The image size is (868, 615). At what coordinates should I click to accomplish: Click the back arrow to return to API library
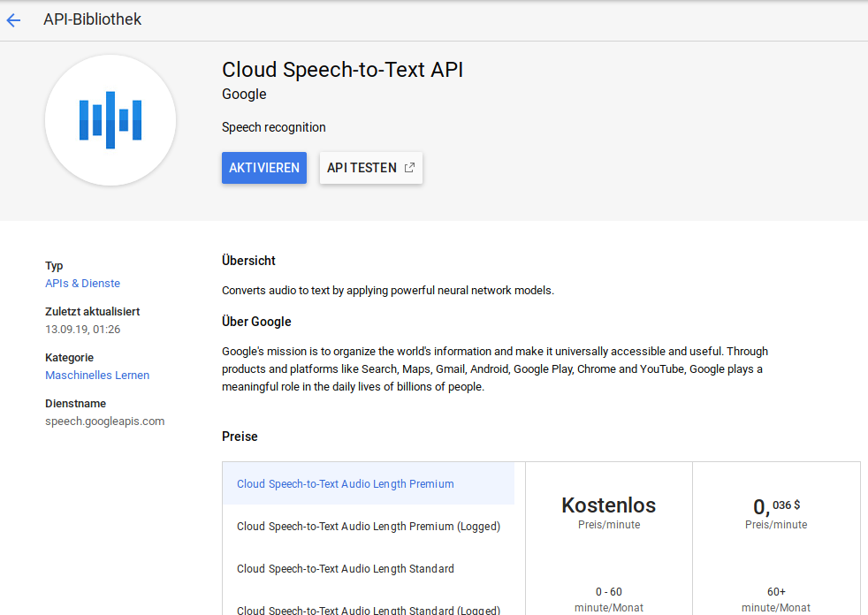[x=13, y=19]
